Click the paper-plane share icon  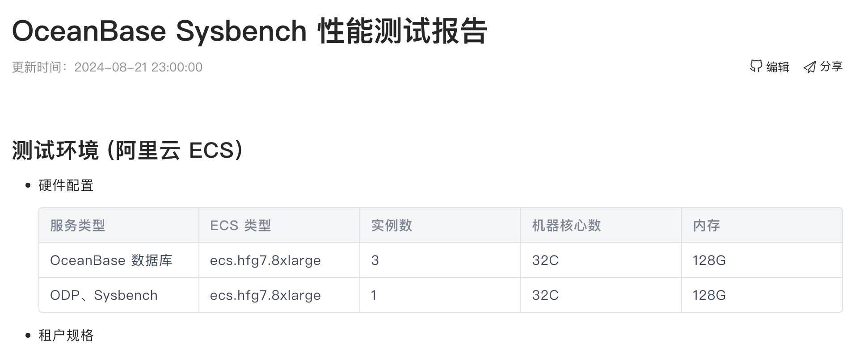point(809,67)
